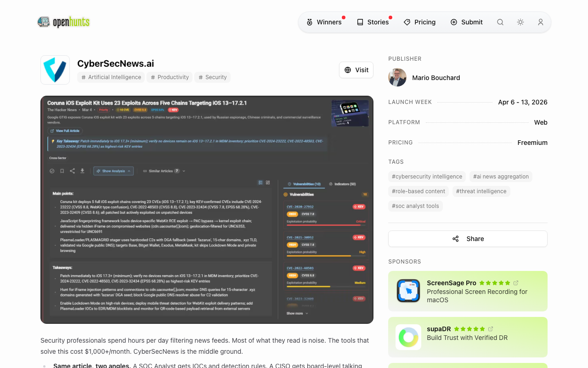Click the globe icon in Visit button
This screenshot has width=588, height=368.
348,70
